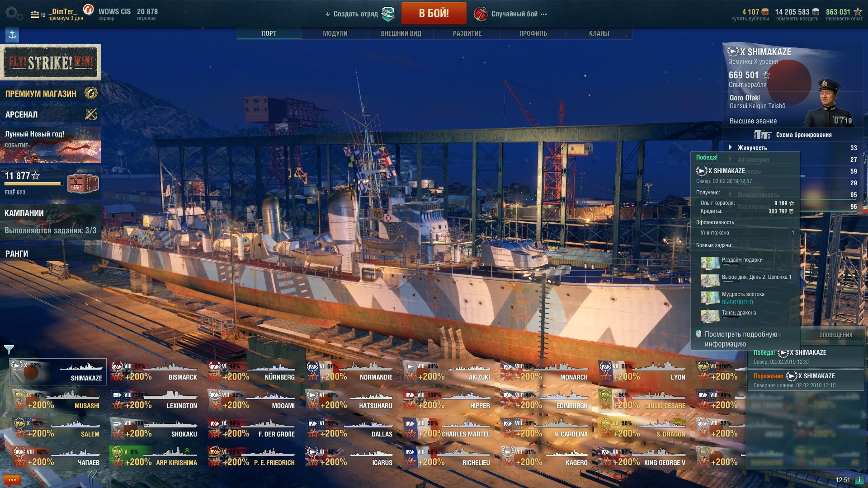868x488 pixels.
Task: Open ПРЕМИУМ МАГАЗИН
Action: point(50,94)
